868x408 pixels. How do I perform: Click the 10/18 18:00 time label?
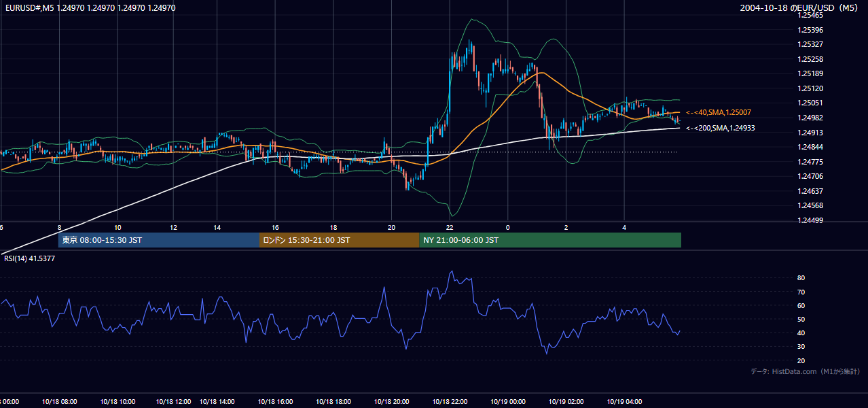(x=333, y=401)
